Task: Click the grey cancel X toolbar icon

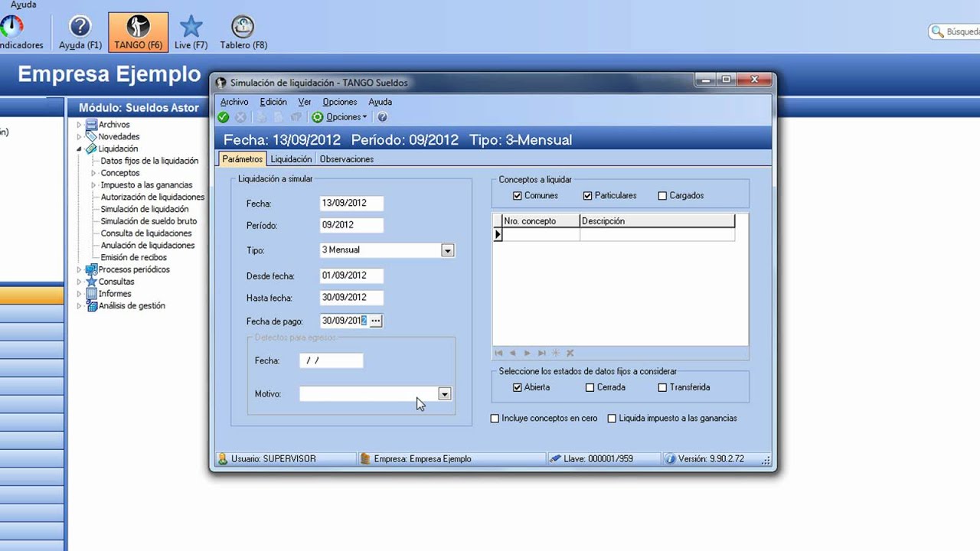Action: (x=240, y=117)
